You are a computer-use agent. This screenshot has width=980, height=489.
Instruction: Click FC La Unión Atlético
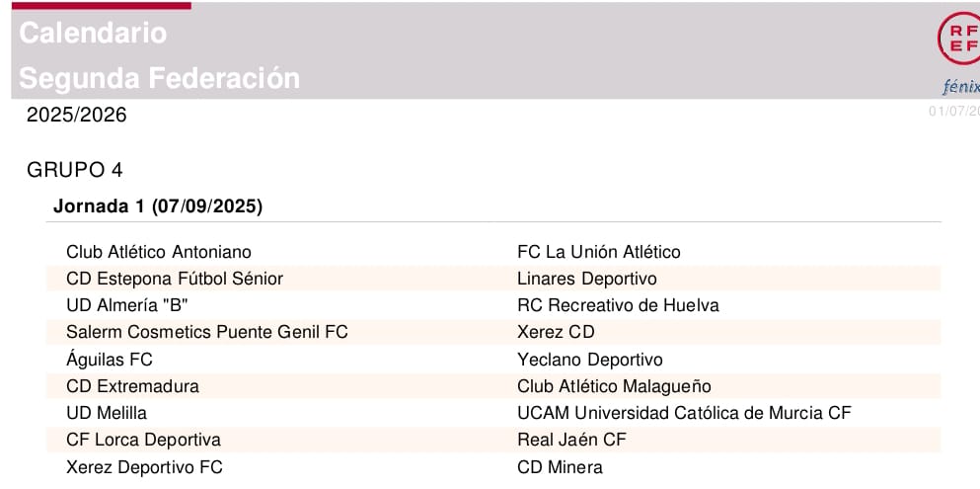599,252
